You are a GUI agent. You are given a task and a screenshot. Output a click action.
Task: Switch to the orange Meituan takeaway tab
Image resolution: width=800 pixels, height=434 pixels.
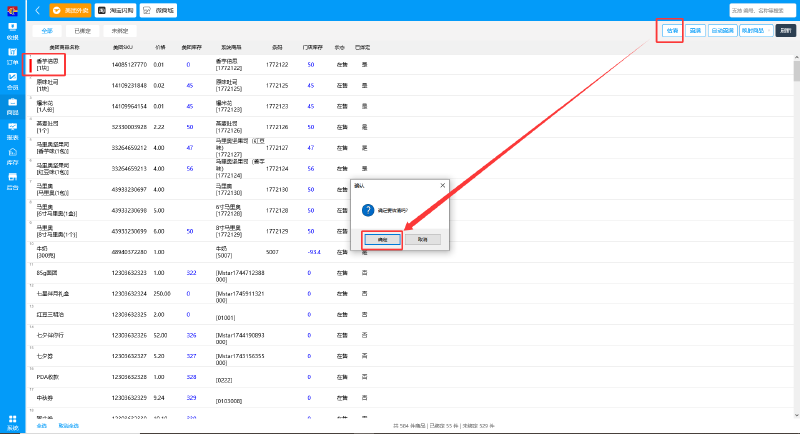(x=70, y=10)
